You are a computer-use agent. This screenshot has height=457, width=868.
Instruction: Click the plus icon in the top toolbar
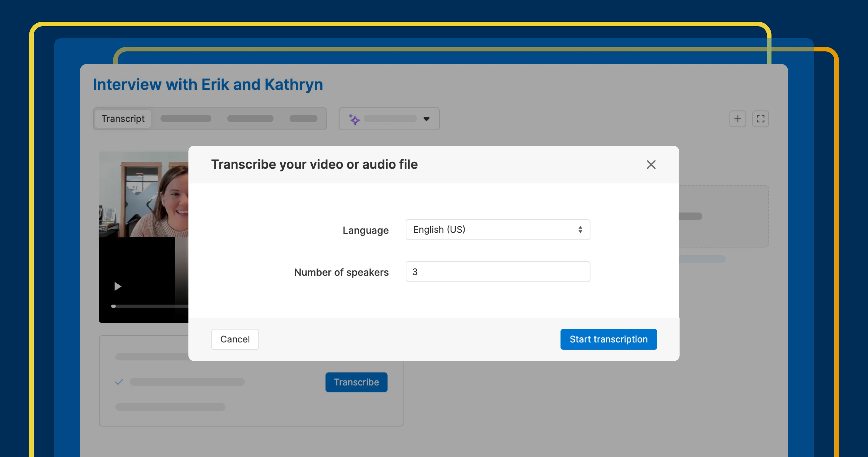pos(738,119)
